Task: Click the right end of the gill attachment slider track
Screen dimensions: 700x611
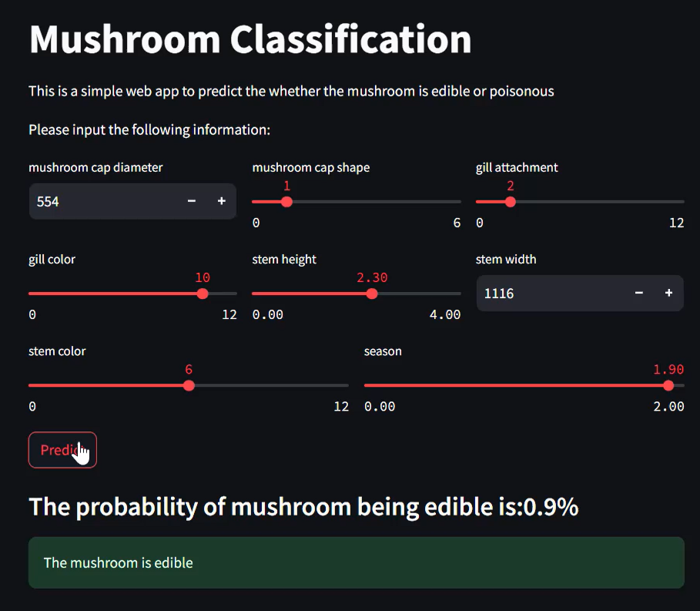Action: pos(682,202)
